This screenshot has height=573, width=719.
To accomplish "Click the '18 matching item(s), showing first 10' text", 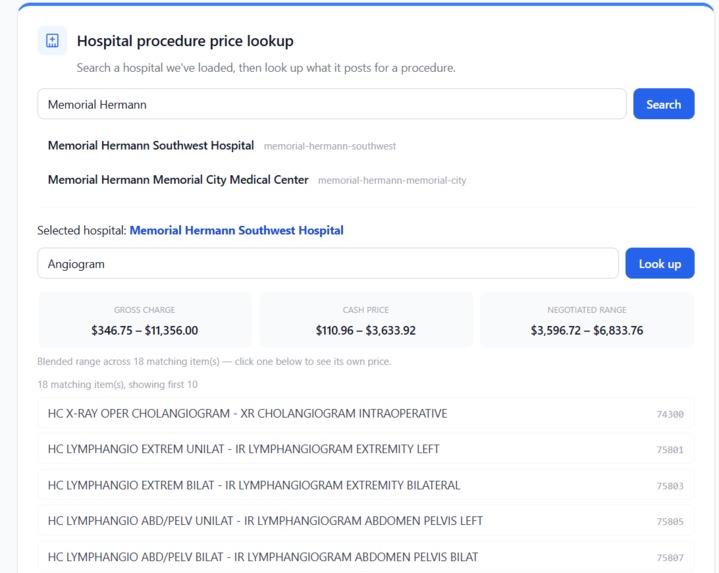I will 117,385.
